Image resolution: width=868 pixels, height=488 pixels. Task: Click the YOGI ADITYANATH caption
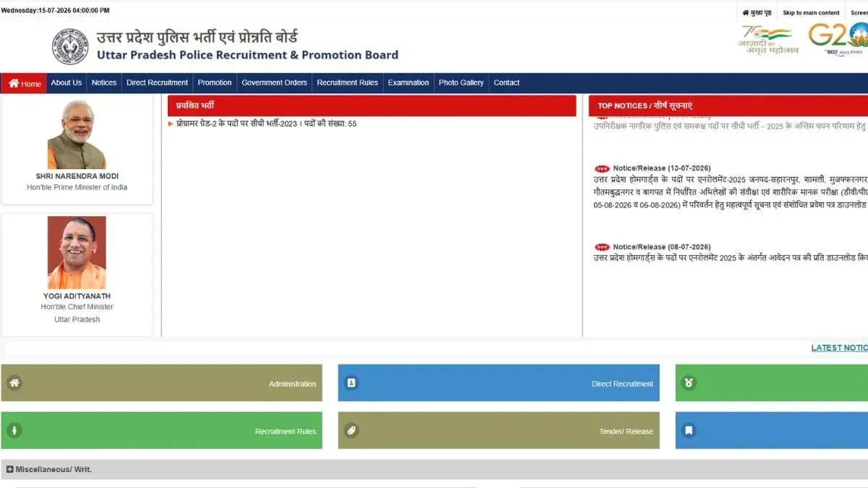77,296
